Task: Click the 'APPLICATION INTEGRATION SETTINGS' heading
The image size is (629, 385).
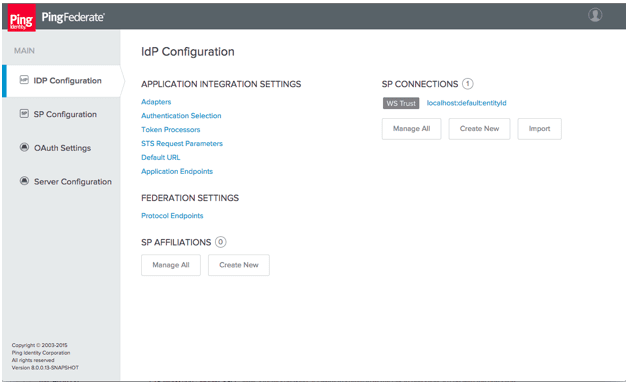Action: 221,84
